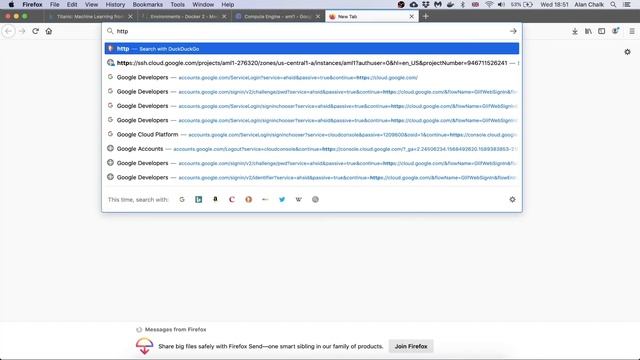Open New Tab page customize gear
The width and height of the screenshot is (640, 360).
[x=627, y=52]
